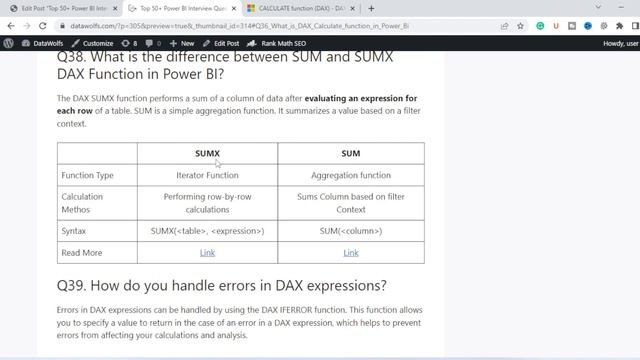Open the comments bubble in admin bar
The image size is (640, 360).
pos(153,43)
